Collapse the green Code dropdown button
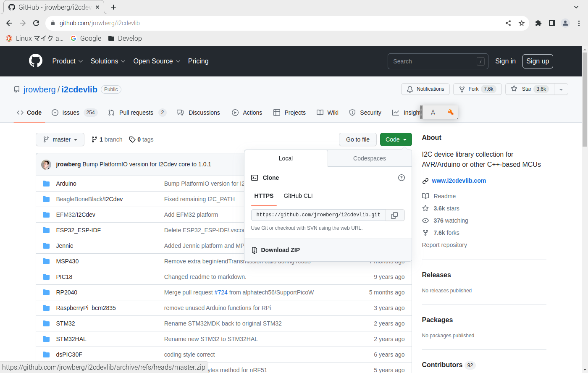Image resolution: width=588 pixels, height=373 pixels. click(x=396, y=139)
